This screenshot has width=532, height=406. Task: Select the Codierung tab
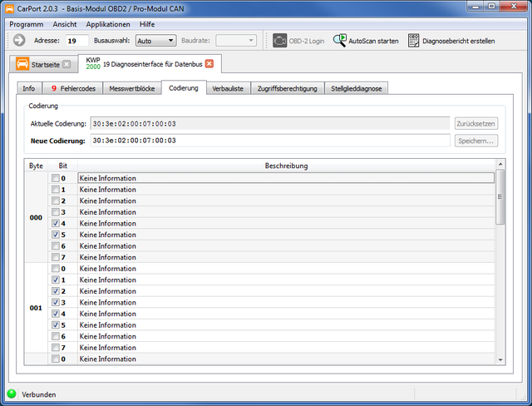(x=184, y=88)
